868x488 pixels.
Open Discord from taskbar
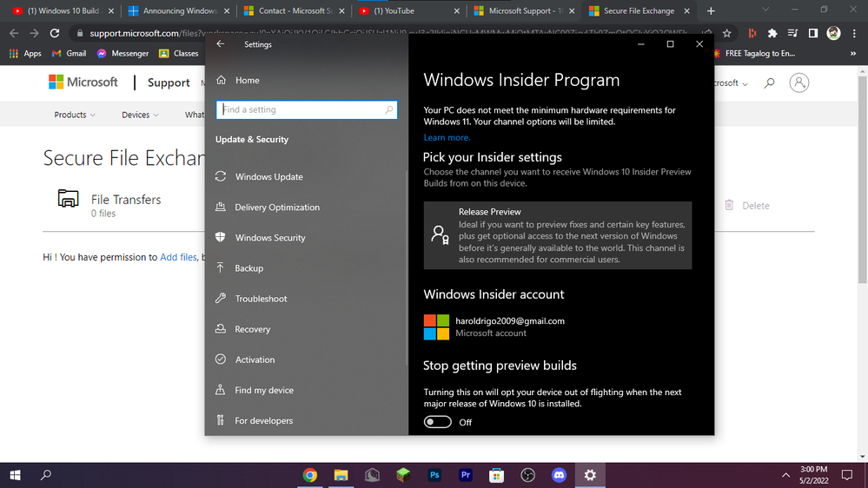559,475
